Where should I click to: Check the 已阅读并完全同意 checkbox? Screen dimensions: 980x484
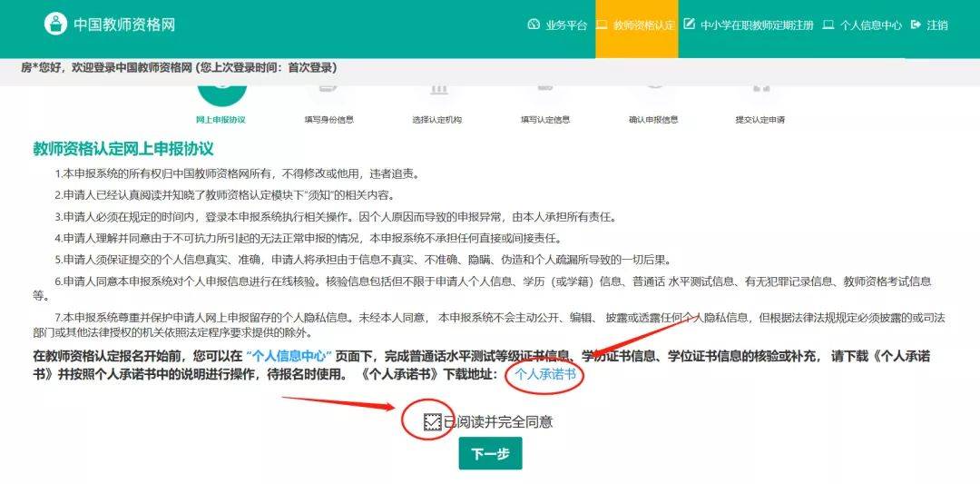431,422
